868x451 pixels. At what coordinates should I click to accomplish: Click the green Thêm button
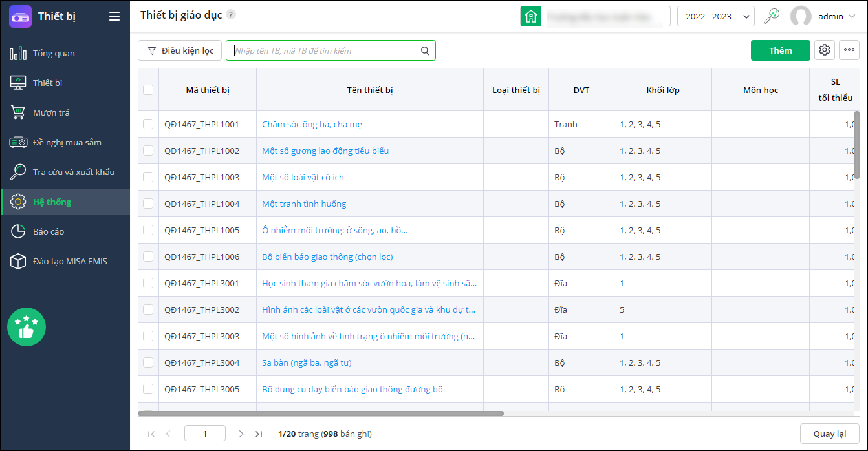pos(780,50)
